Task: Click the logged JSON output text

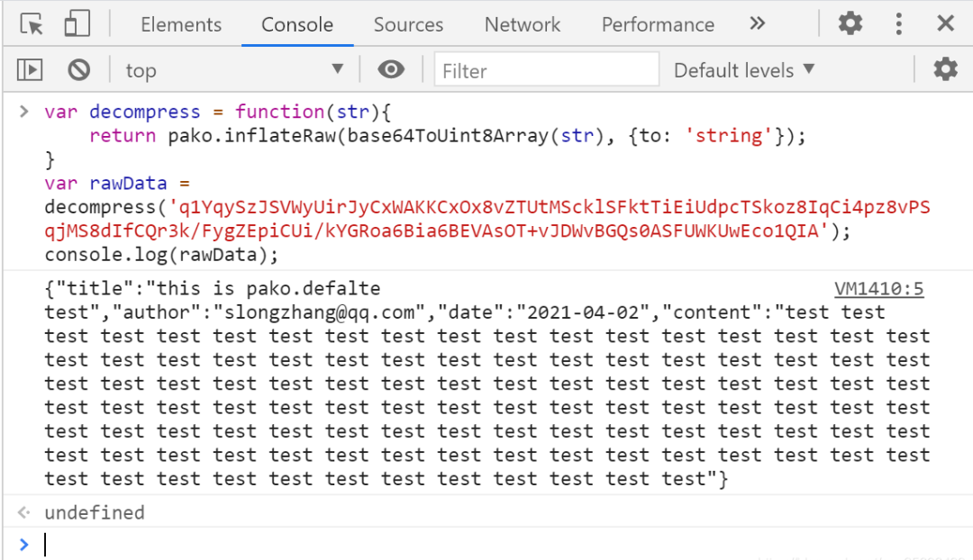Action: coord(450,384)
